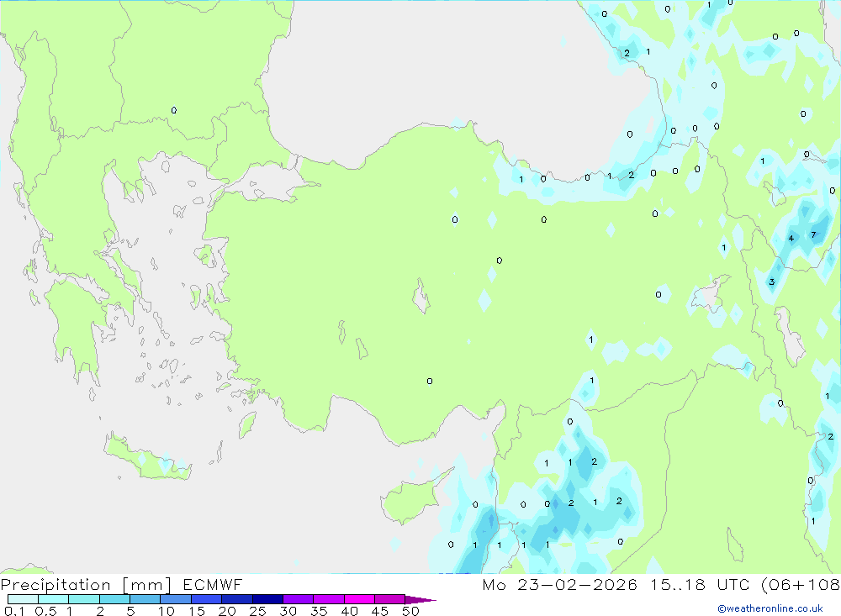Pick the 45–50 mm legend swatch

(390, 599)
